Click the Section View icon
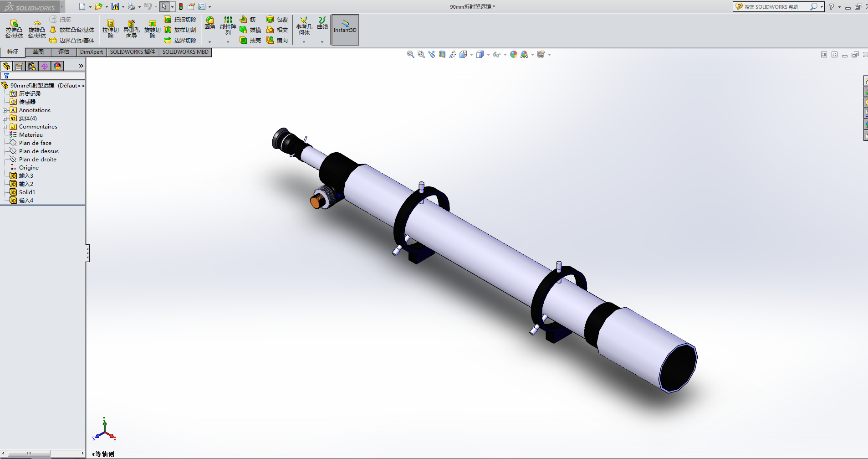Image resolution: width=868 pixels, height=459 pixels. pyautogui.click(x=442, y=54)
